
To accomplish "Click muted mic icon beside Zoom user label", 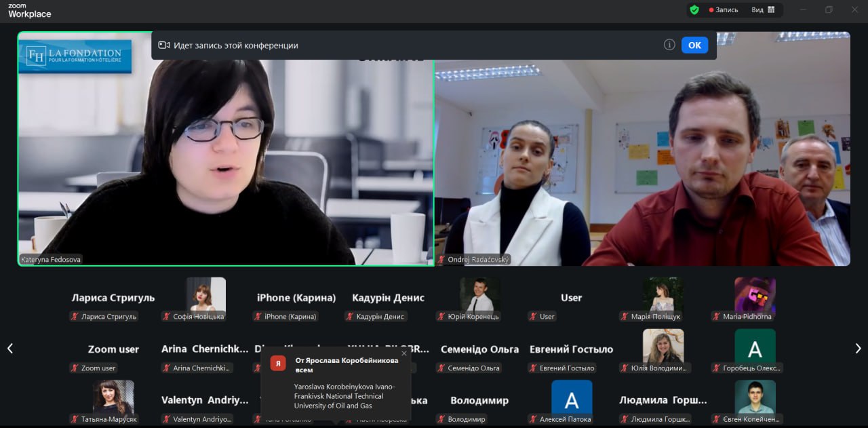I will (x=75, y=368).
